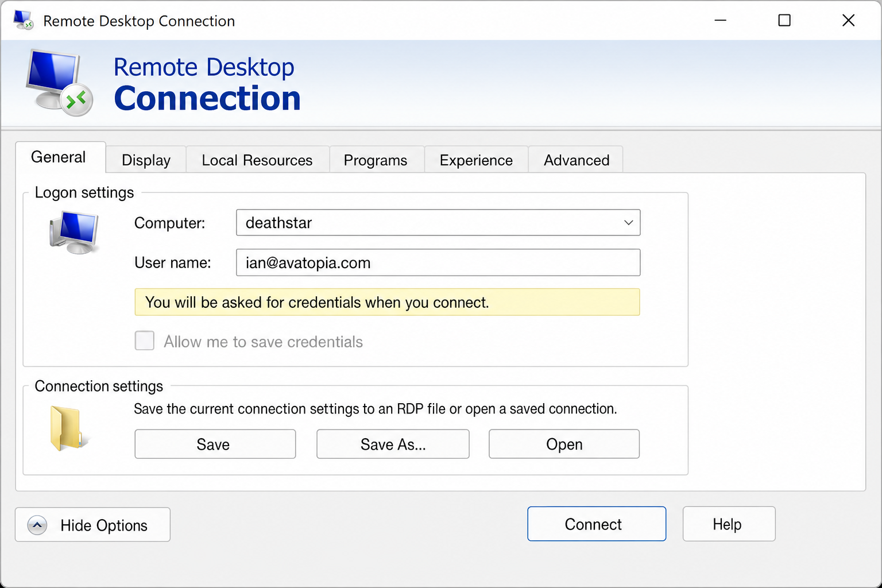Screen dimensions: 882x588
Task: Open a saved connection with Open button
Action: (x=564, y=444)
